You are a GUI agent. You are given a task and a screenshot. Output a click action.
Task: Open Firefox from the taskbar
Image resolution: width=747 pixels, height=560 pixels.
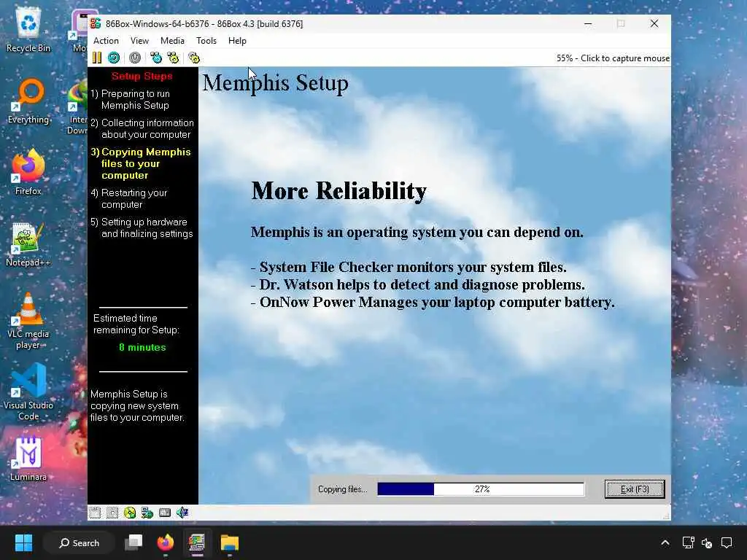point(166,542)
